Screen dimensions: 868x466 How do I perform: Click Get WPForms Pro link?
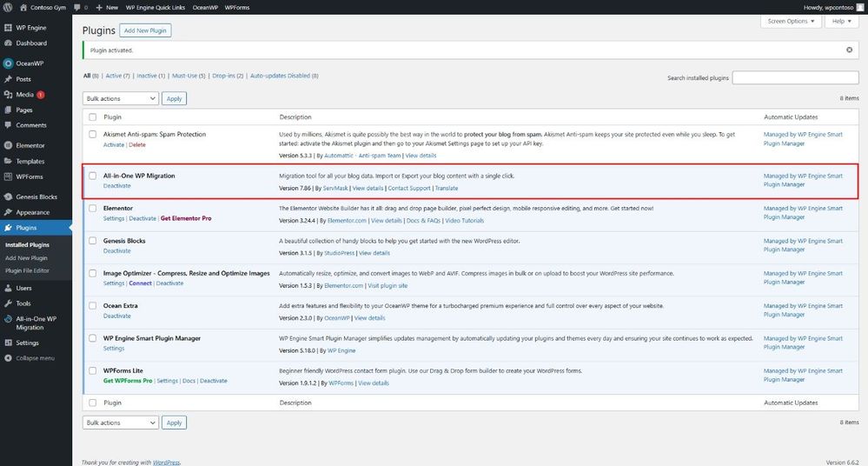click(128, 381)
